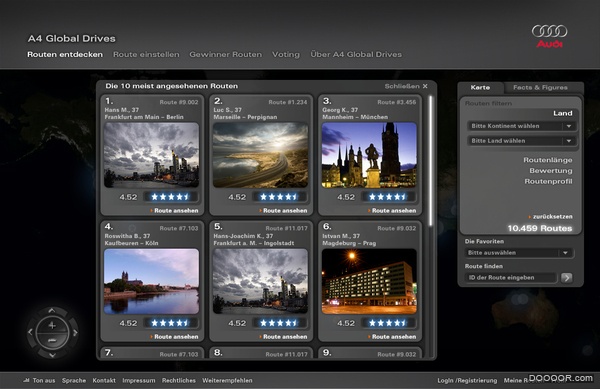
Task: Zoom in with the plus map control
Action: point(52,326)
